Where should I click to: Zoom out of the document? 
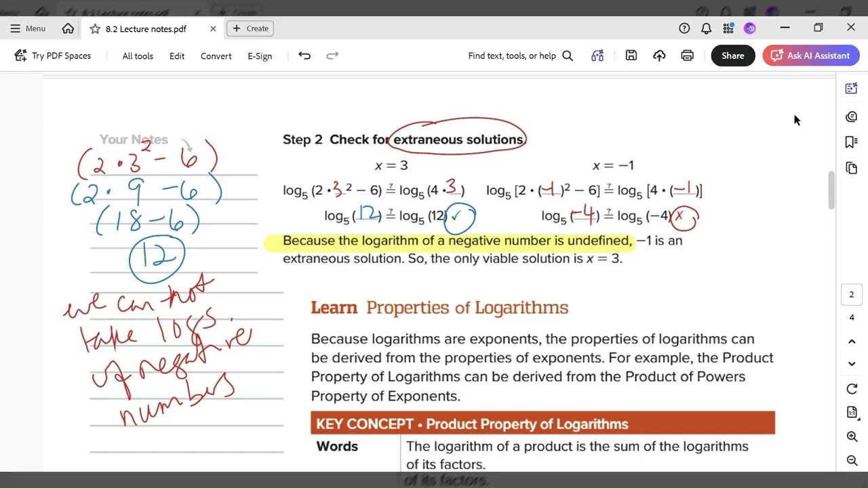pyautogui.click(x=852, y=461)
